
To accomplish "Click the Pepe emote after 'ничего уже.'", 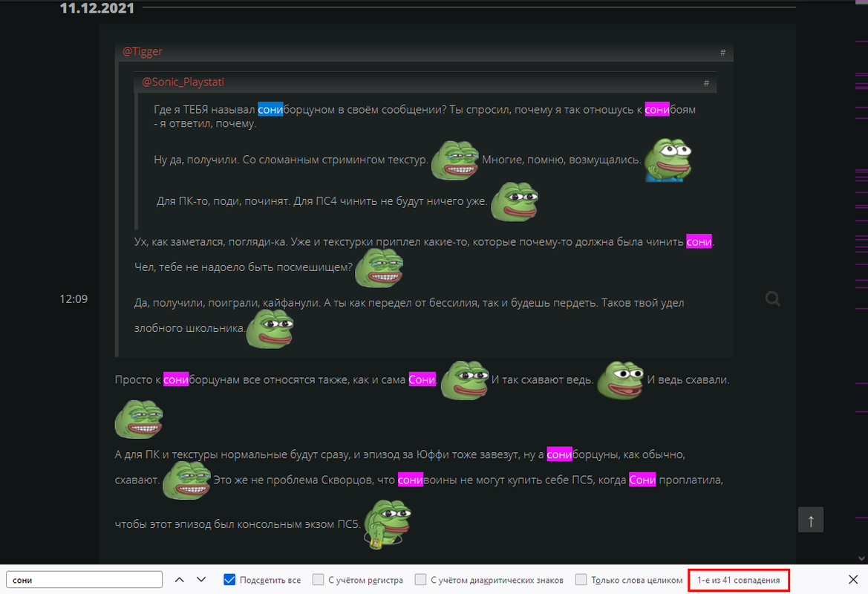I will 515,201.
